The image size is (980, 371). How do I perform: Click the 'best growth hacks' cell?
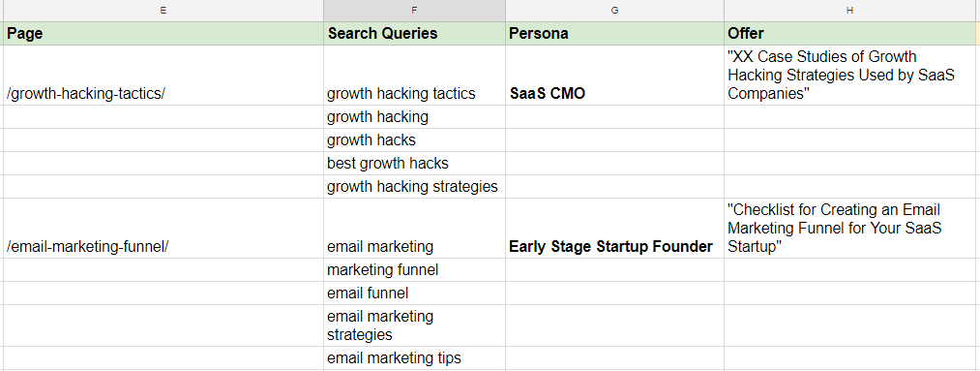coord(414,164)
